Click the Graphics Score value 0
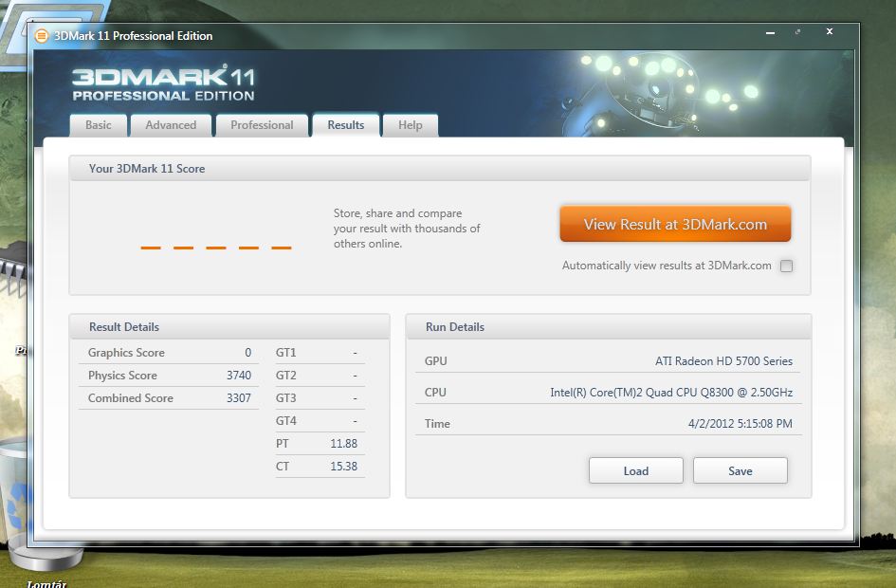Screen dimensions: 896x588 [x=248, y=353]
